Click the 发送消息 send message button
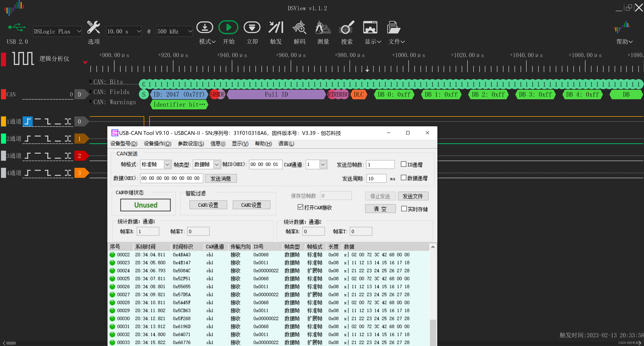644x346 pixels. [x=221, y=178]
